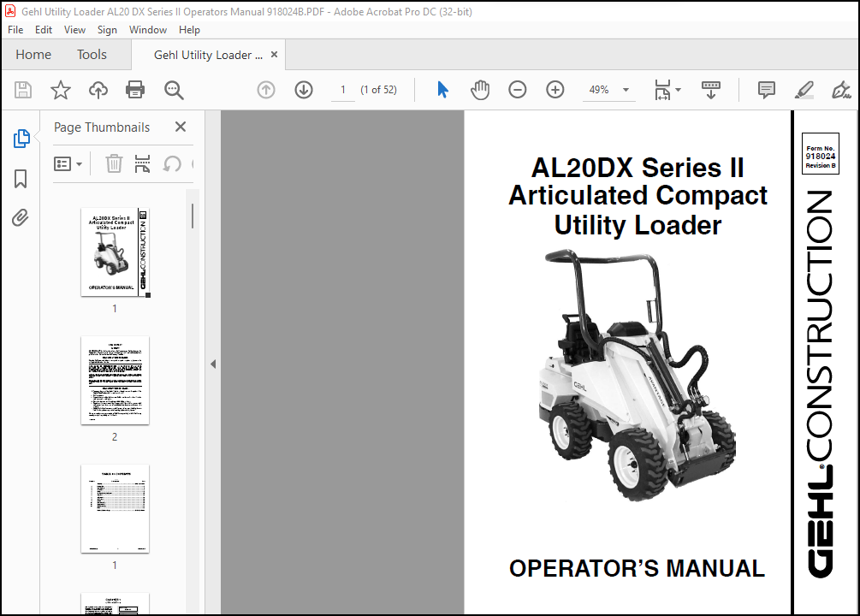The height and width of the screenshot is (616, 860).
Task: Zoom out with minus button
Action: point(517,90)
